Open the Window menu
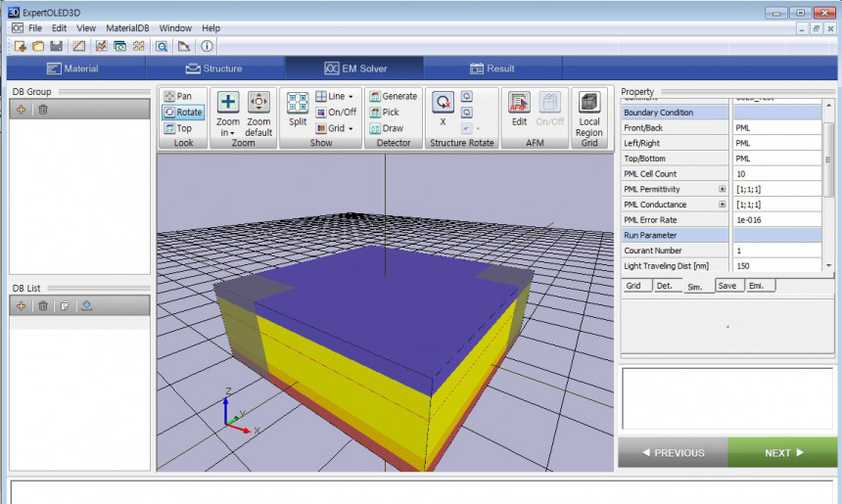842x504 pixels. 175,28
